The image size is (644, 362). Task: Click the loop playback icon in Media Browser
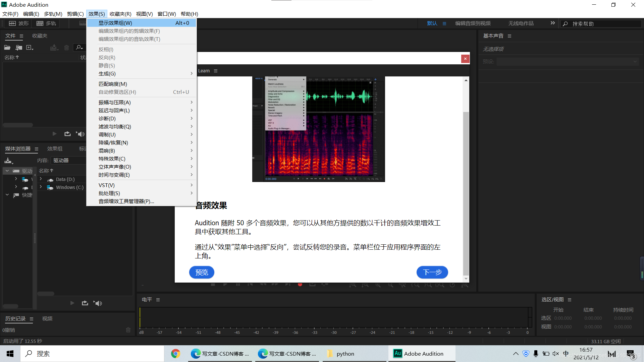[x=85, y=303]
